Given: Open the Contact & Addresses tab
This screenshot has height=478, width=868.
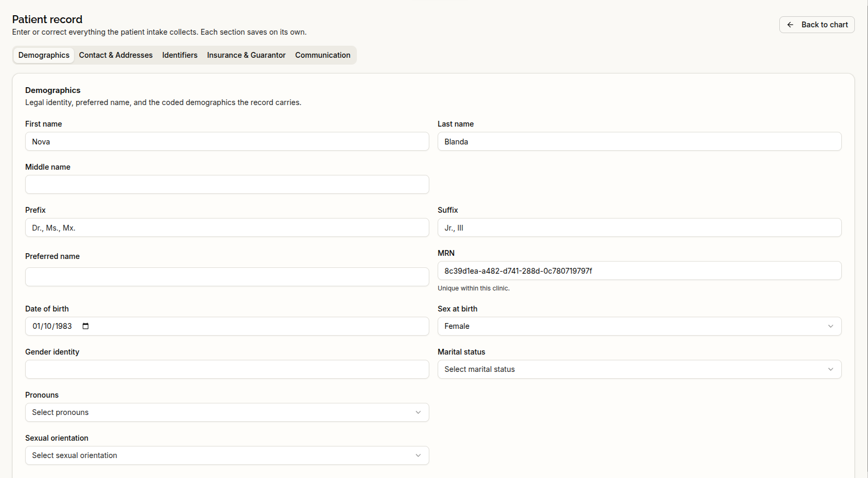Looking at the screenshot, I should 116,55.
